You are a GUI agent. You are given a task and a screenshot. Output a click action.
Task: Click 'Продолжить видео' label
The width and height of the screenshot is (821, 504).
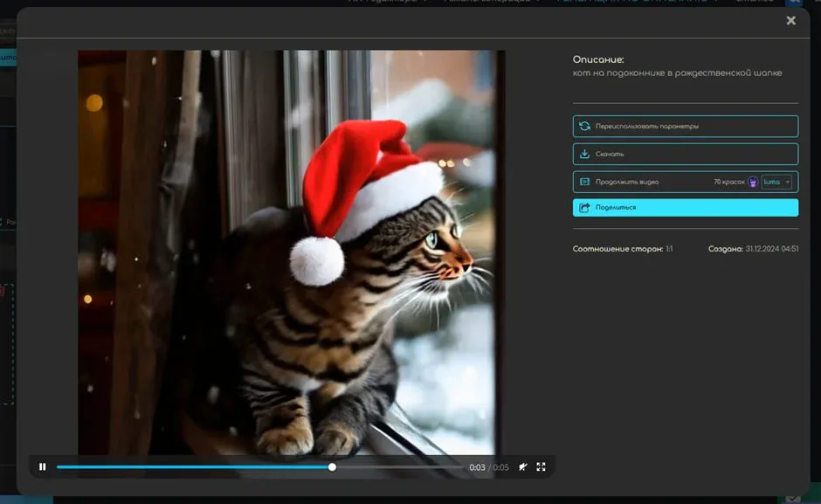coord(626,182)
